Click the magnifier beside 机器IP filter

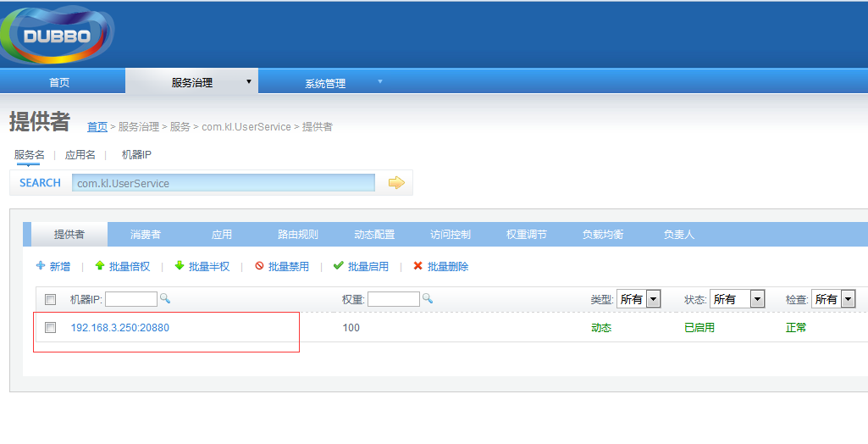(165, 298)
